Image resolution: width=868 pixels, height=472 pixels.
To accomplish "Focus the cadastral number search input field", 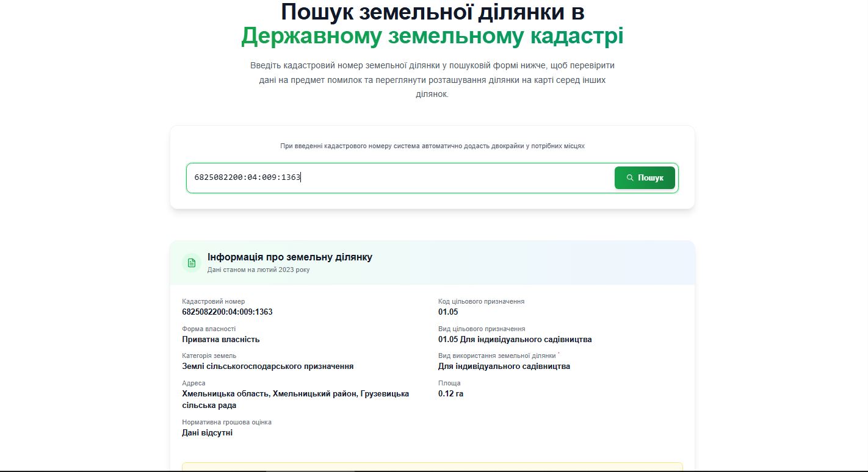I will pyautogui.click(x=397, y=178).
